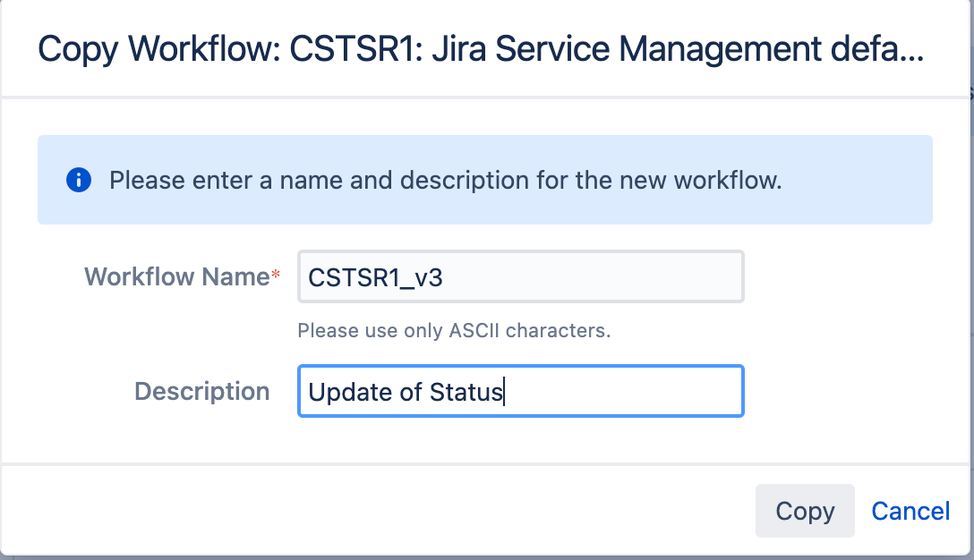Click the Description text field
This screenshot has height=560, width=974.
point(520,391)
